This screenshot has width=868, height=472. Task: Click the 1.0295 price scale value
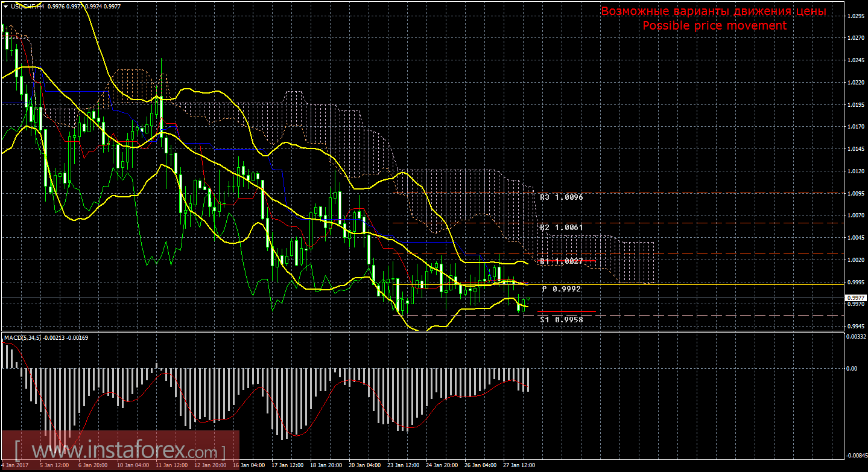click(855, 16)
